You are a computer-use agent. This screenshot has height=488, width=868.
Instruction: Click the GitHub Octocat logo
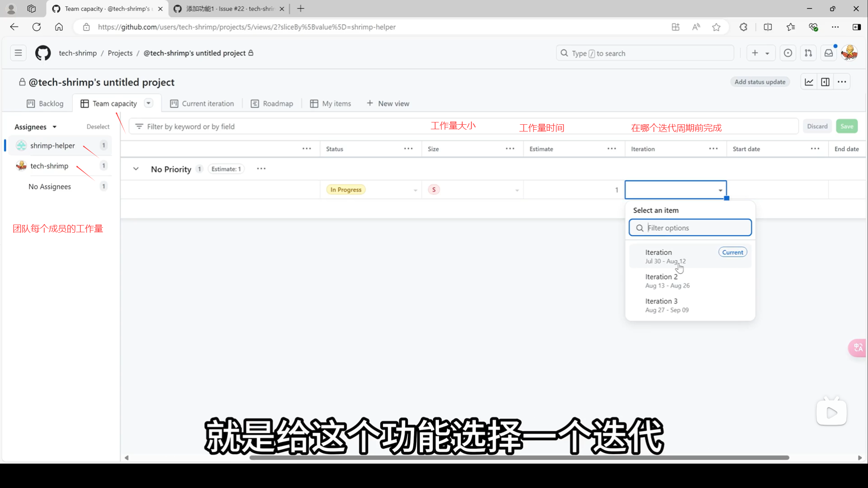pos(43,53)
